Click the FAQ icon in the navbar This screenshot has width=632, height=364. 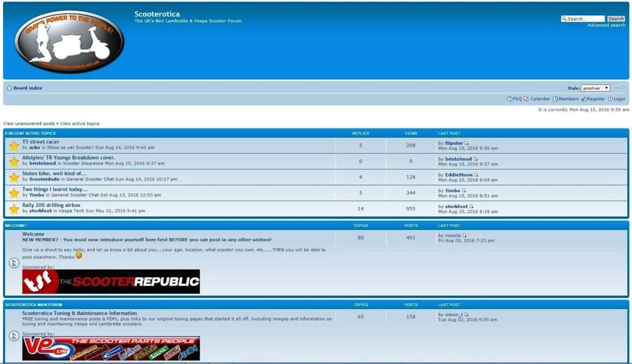tap(509, 99)
